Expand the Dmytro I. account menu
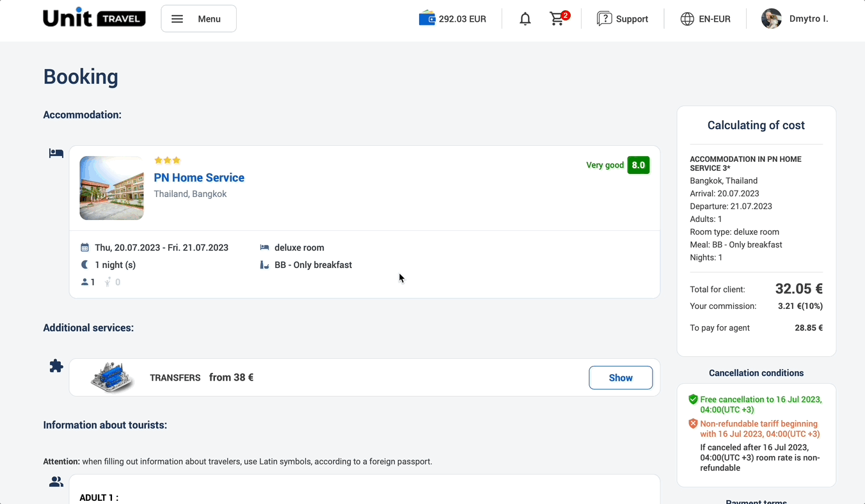Viewport: 865px width, 504px height. coord(809,19)
